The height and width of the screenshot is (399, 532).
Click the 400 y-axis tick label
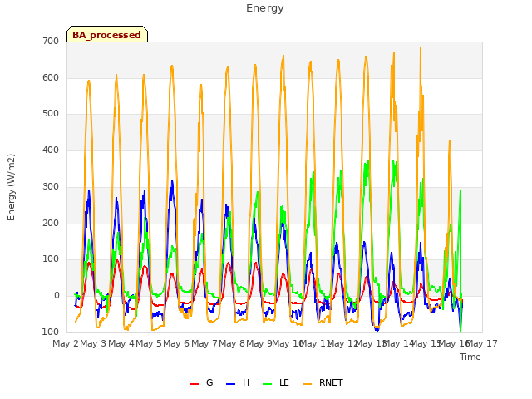click(51, 150)
